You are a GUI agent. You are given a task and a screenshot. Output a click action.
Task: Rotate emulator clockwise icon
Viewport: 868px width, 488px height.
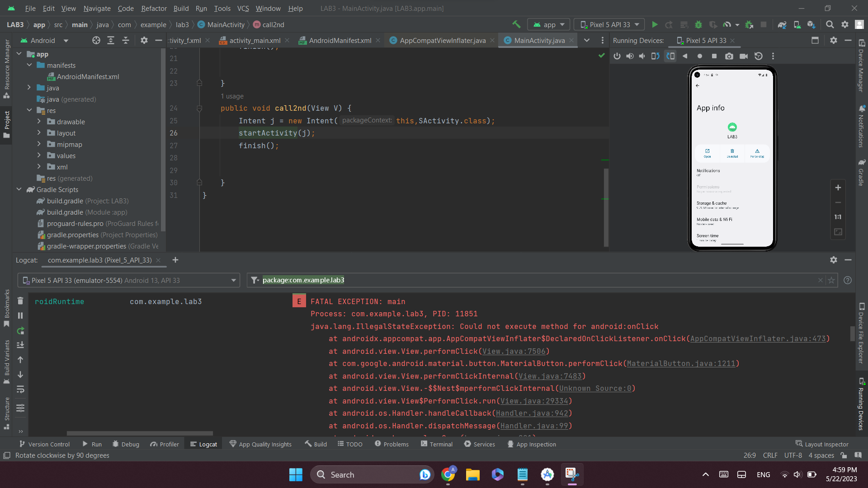pyautogui.click(x=670, y=56)
